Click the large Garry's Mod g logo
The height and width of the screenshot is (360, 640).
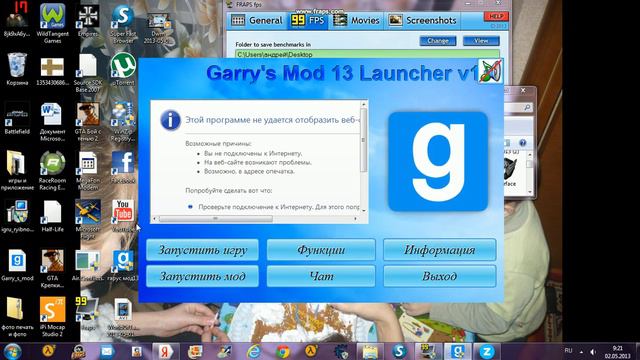click(x=438, y=162)
